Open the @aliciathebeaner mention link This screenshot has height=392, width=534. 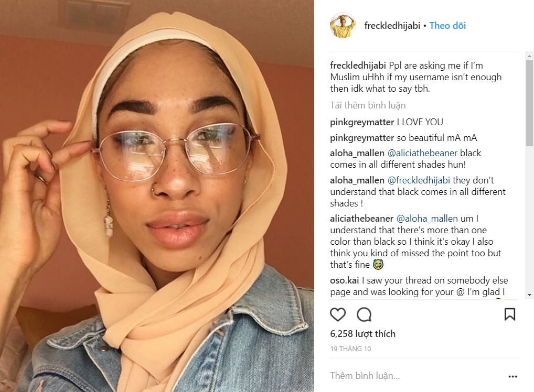coord(422,153)
